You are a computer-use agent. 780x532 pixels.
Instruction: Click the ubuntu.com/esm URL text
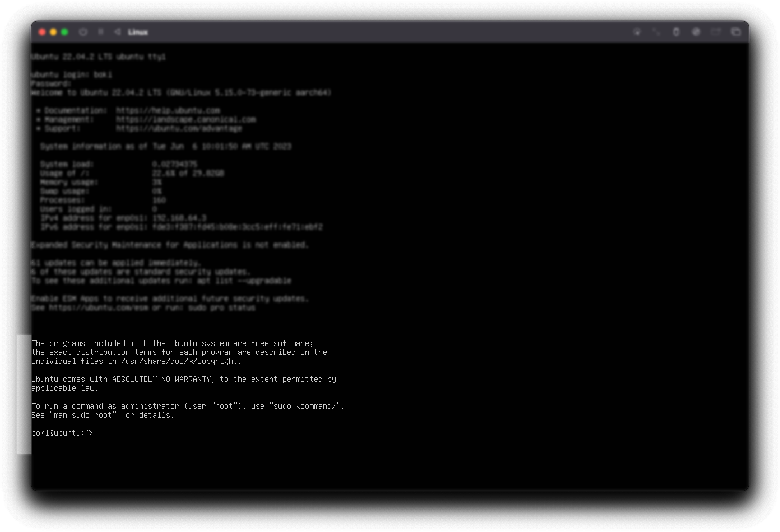click(98, 308)
